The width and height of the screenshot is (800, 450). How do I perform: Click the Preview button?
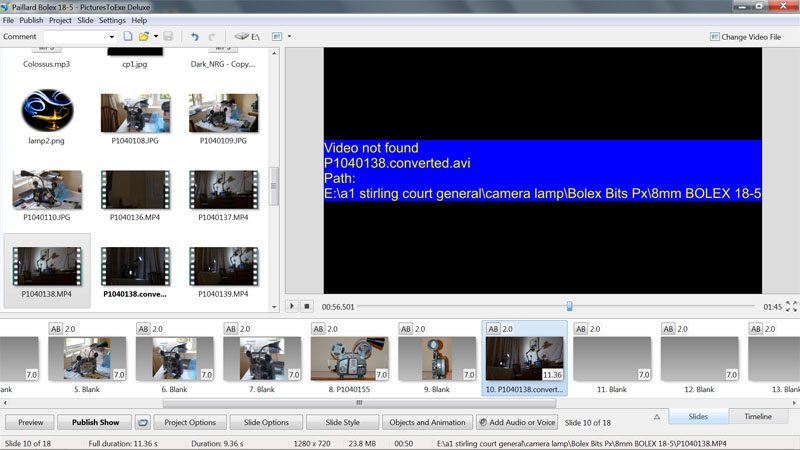point(31,422)
